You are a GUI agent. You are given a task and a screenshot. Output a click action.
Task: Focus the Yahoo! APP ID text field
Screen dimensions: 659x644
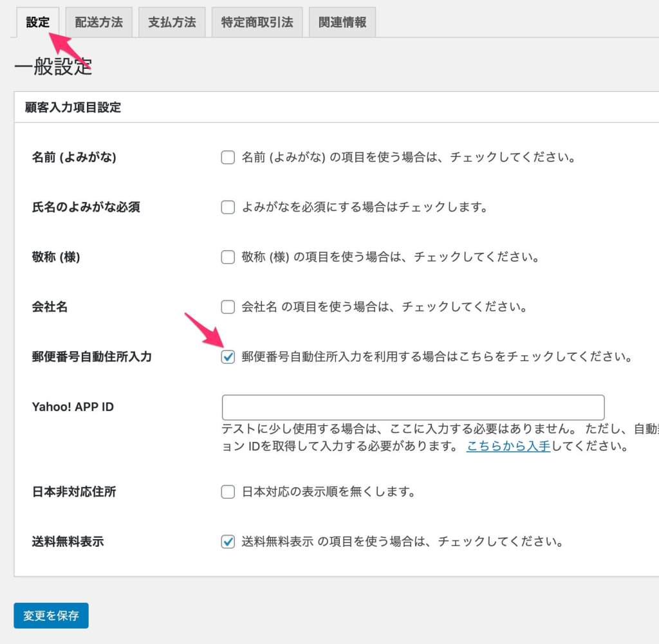pyautogui.click(x=413, y=408)
